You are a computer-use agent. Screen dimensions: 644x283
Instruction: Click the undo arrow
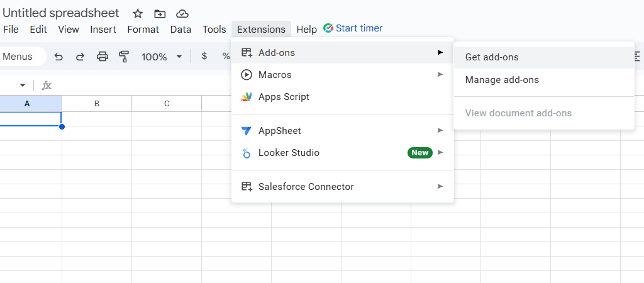pyautogui.click(x=58, y=57)
